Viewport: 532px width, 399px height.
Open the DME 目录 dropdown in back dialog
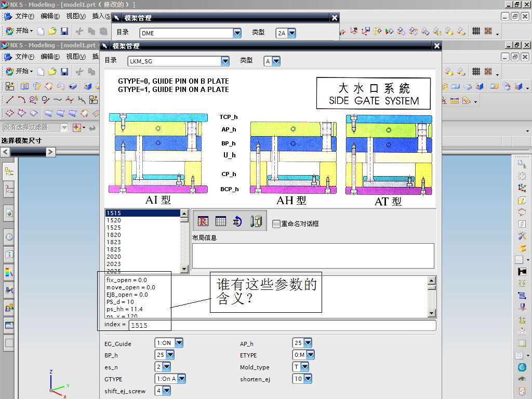(x=237, y=33)
